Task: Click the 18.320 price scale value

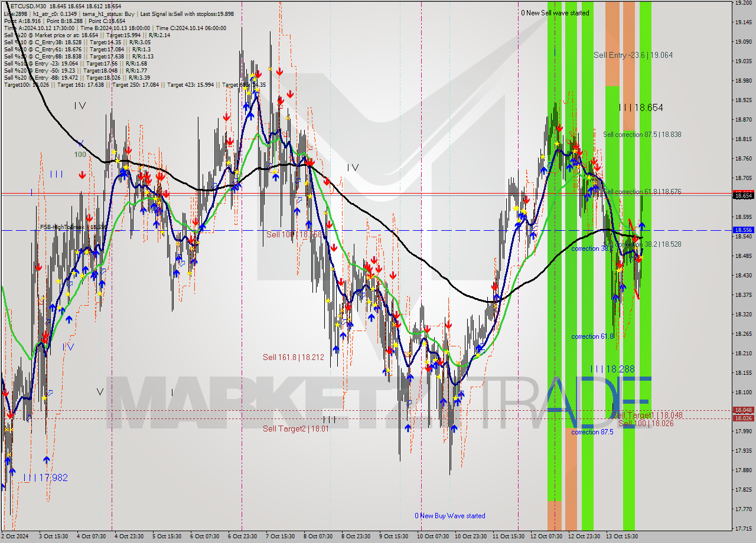Action: pos(743,315)
